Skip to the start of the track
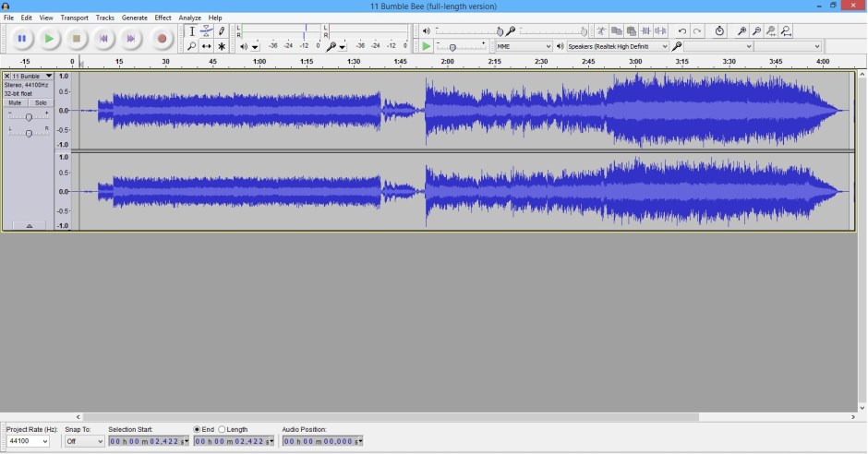868x454 pixels. [103, 39]
